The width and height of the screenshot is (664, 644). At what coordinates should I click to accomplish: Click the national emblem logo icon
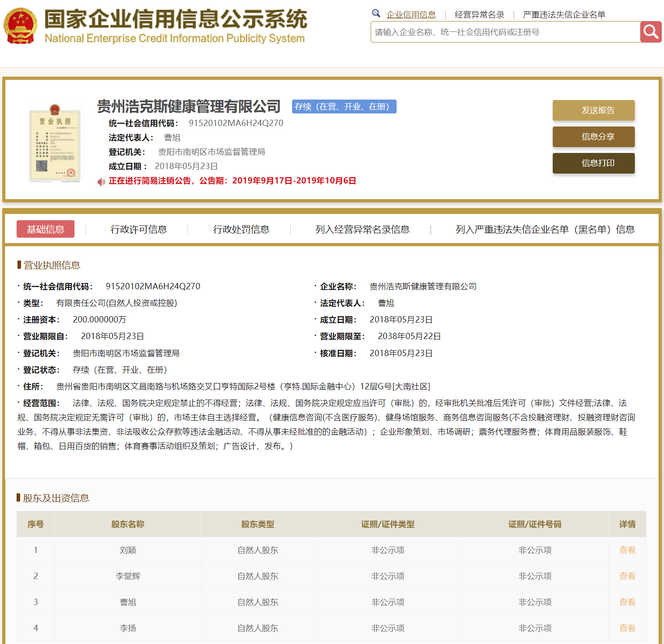(20, 26)
